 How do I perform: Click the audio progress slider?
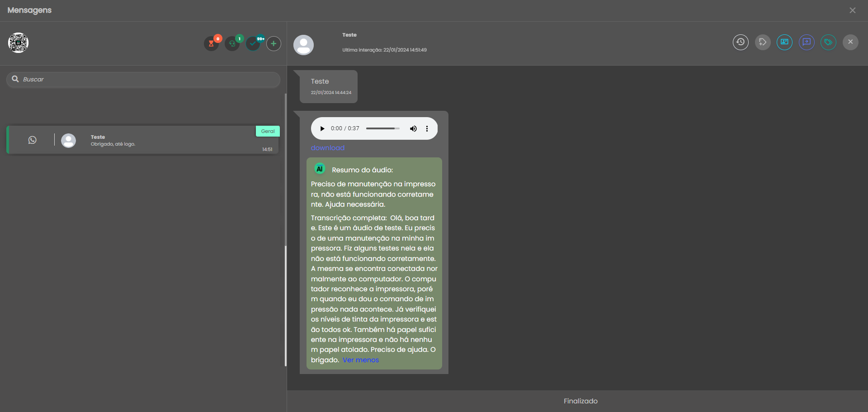point(383,128)
